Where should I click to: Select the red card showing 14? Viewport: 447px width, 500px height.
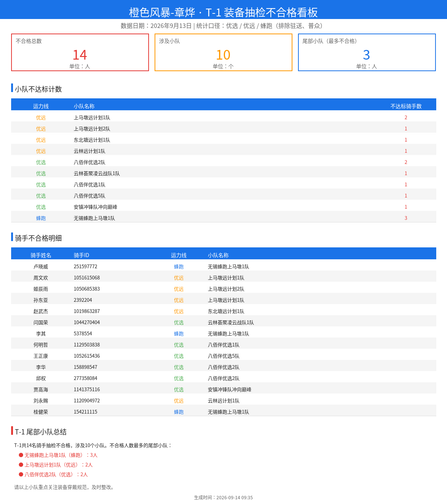[x=80, y=52]
